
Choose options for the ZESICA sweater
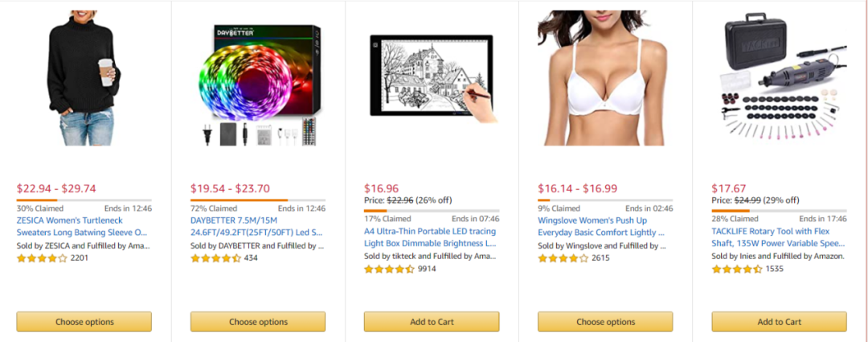click(x=84, y=322)
